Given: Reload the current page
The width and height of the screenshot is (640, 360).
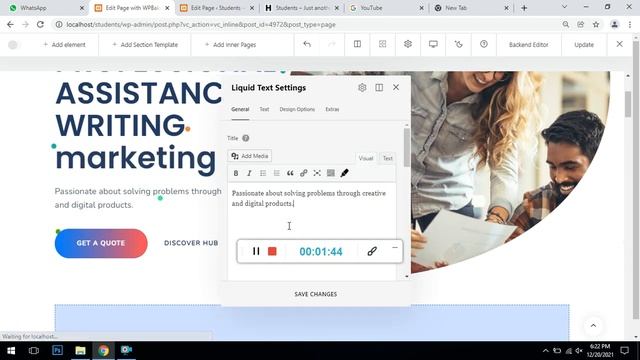Looking at the screenshot, I should (x=40, y=24).
